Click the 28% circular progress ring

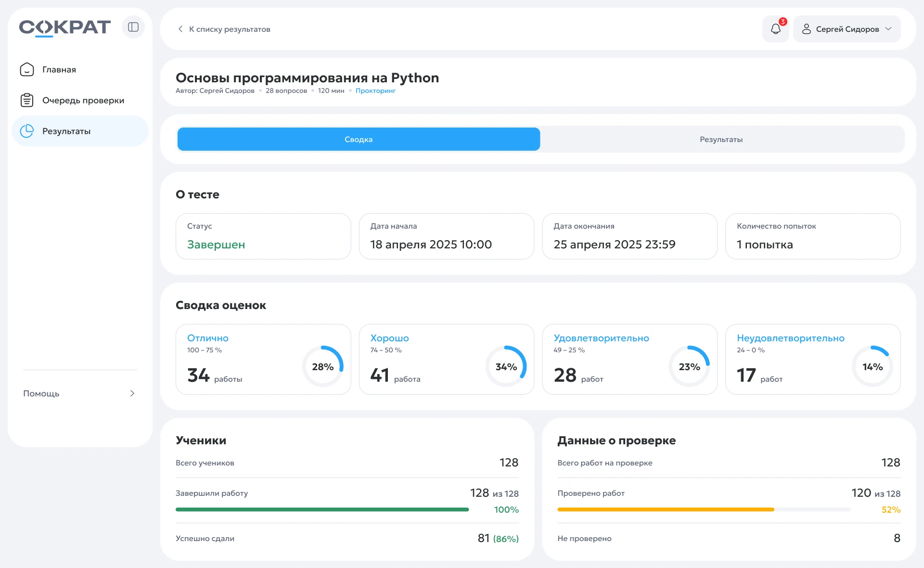click(x=323, y=366)
